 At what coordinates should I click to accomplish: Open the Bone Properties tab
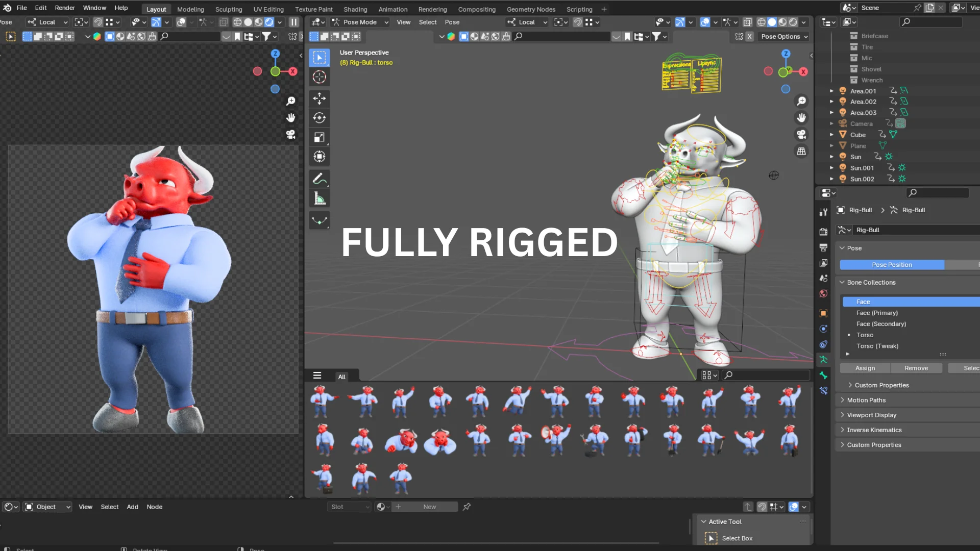[823, 375]
